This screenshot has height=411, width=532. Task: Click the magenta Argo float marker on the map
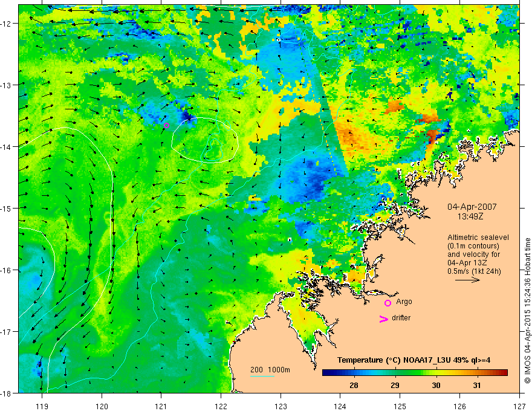(x=166, y=126)
